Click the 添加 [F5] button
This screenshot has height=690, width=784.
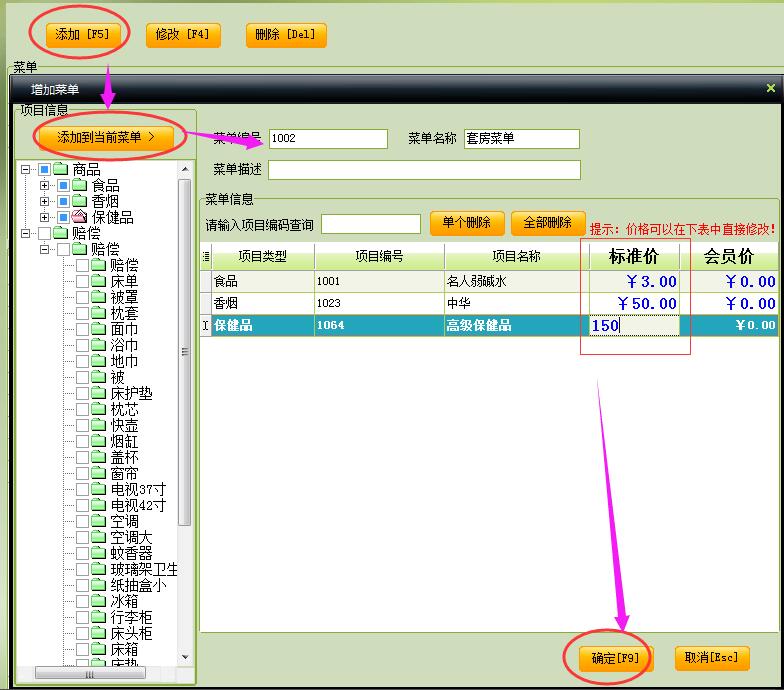click(83, 34)
